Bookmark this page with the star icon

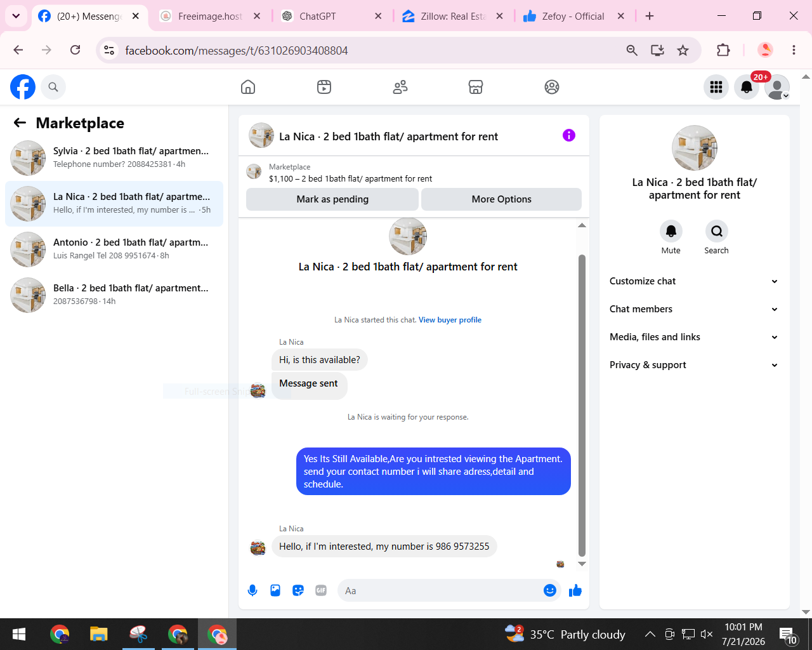[x=683, y=50]
